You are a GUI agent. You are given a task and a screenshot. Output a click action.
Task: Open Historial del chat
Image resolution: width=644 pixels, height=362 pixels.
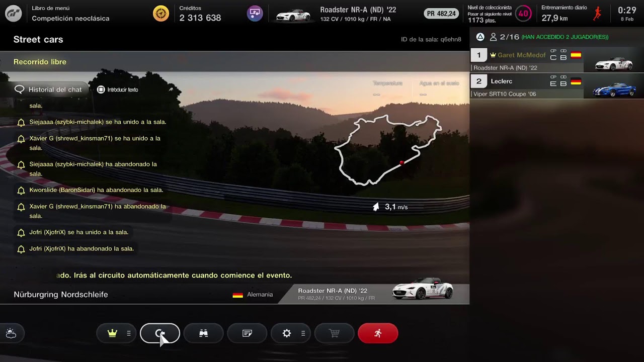click(x=48, y=89)
